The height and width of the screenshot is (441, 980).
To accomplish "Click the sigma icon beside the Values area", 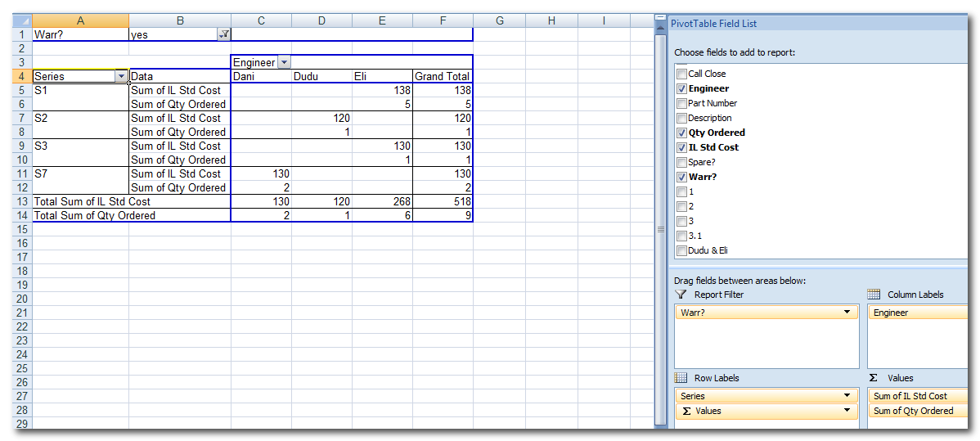I will tap(874, 378).
